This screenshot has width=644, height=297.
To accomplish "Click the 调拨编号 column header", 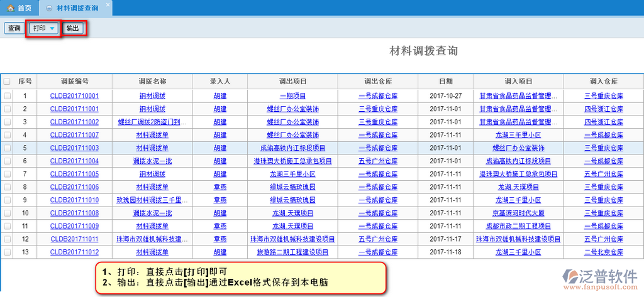I will [74, 82].
